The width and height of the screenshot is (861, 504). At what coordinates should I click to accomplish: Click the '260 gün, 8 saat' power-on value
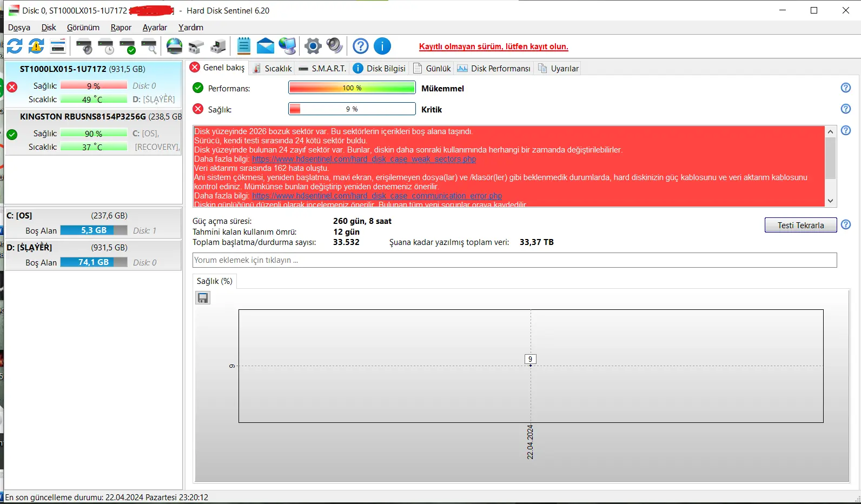click(x=362, y=221)
